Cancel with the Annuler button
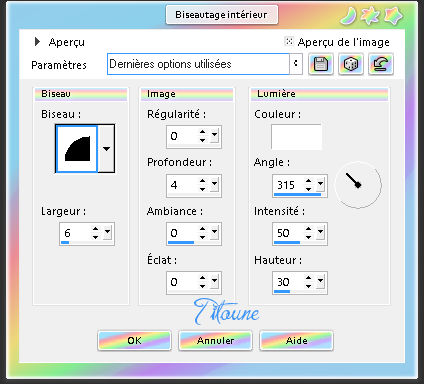Viewport: 424px width, 384px height. [x=215, y=340]
